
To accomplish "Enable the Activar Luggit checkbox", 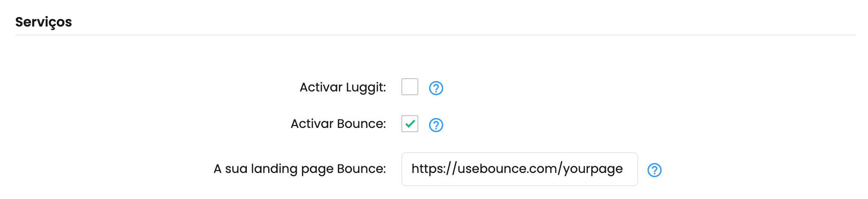I will tap(410, 87).
